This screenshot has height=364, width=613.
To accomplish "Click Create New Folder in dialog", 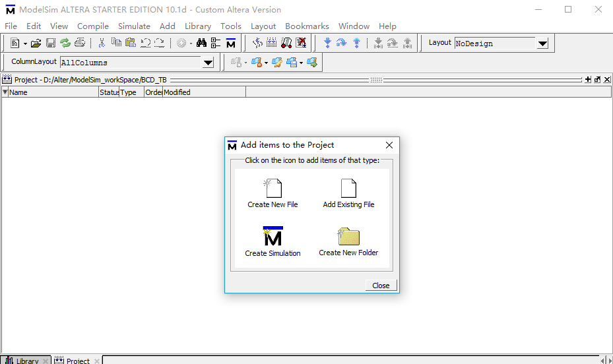I will point(348,241).
